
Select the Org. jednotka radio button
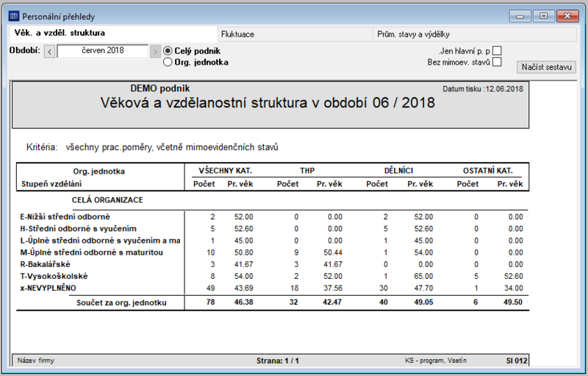point(168,62)
